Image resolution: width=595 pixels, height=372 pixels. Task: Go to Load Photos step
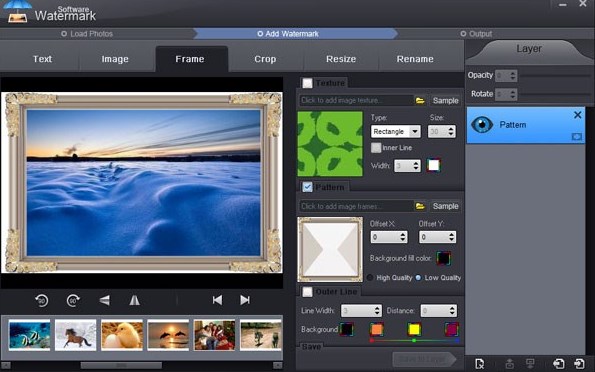tap(87, 34)
